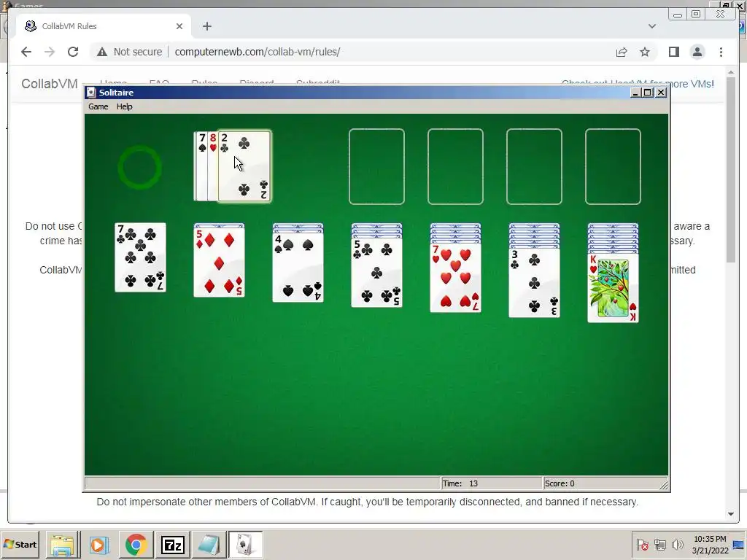This screenshot has width=747, height=560.
Task: Bookmark this page with the star
Action: [x=645, y=52]
